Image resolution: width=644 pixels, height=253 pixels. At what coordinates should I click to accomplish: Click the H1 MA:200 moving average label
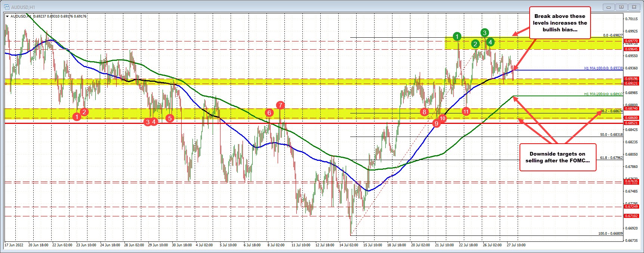(603, 94)
